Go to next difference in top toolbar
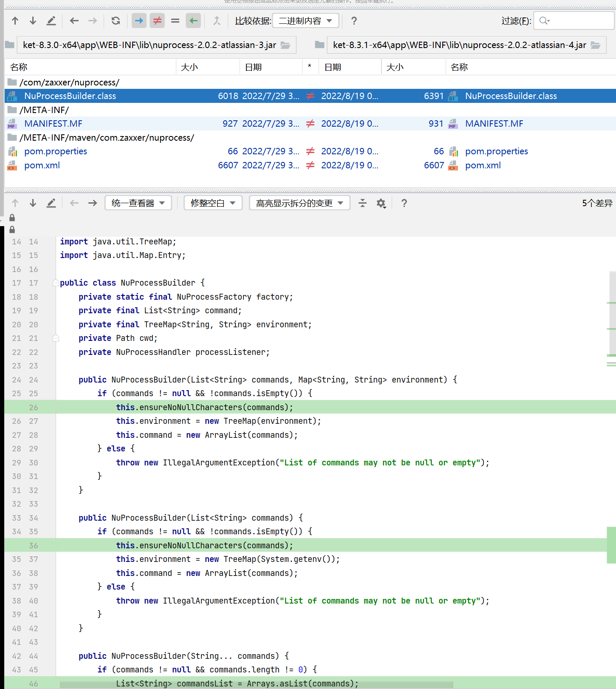Screen dimensions: 616x689 pyautogui.click(x=33, y=21)
